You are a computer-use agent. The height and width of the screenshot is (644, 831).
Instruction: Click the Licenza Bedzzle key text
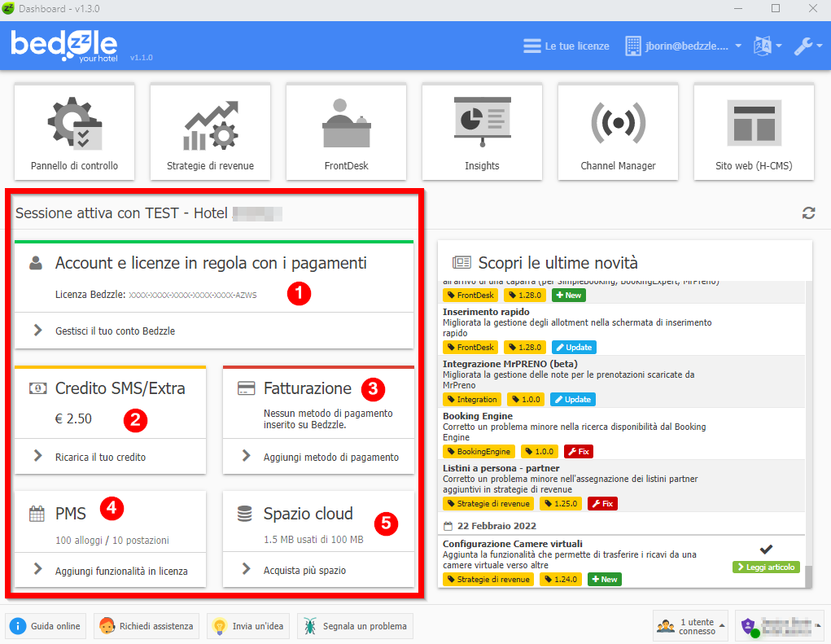(x=155, y=295)
